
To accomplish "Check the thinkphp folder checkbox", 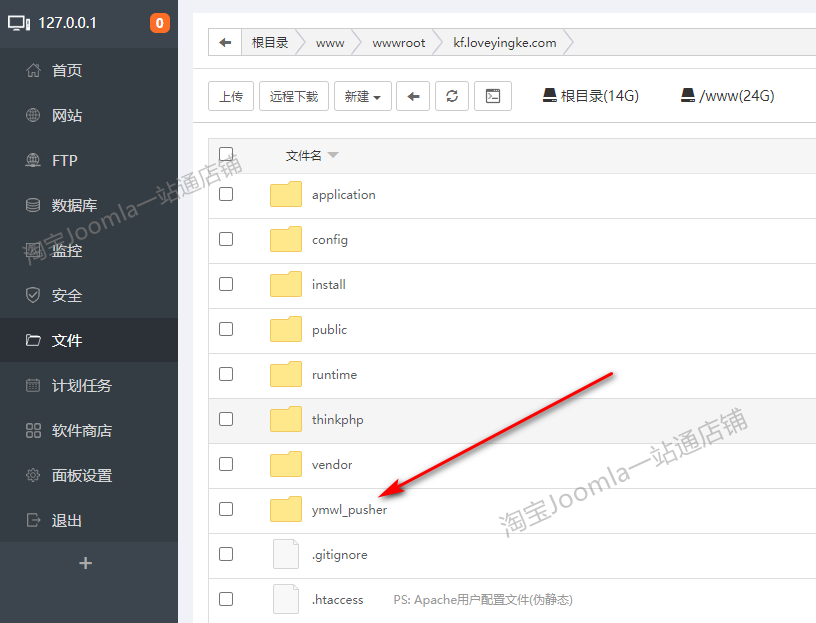I will pos(226,419).
